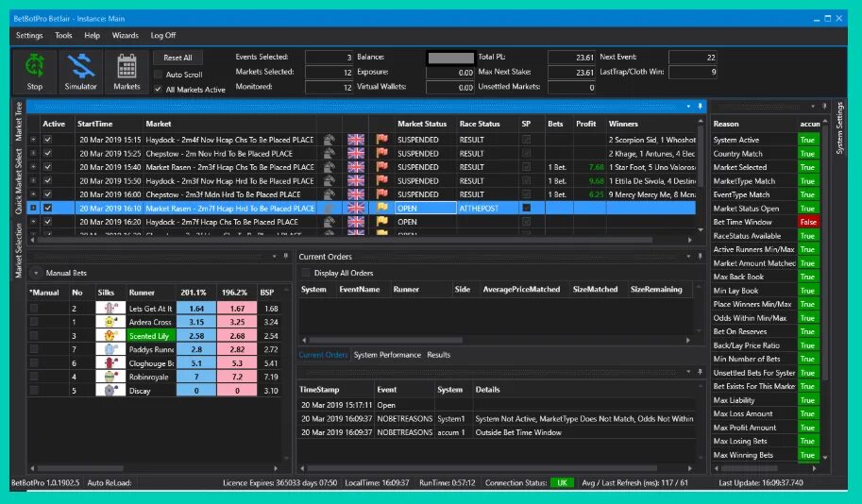The image size is (862, 504).
Task: Back Robinroyale at price 7
Action: 196,377
